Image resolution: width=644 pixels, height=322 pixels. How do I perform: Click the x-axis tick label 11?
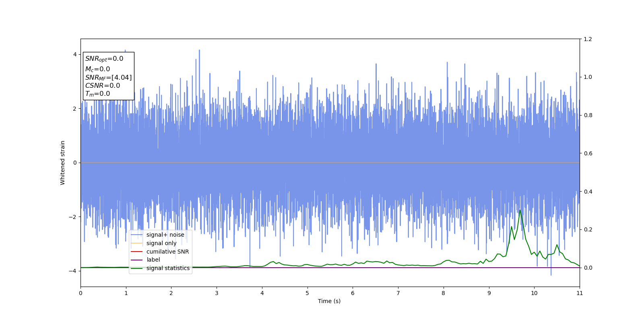[580, 293]
